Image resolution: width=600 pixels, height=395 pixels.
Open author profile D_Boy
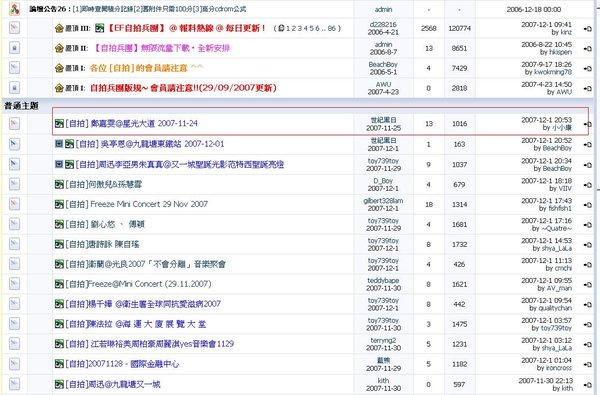coord(383,181)
